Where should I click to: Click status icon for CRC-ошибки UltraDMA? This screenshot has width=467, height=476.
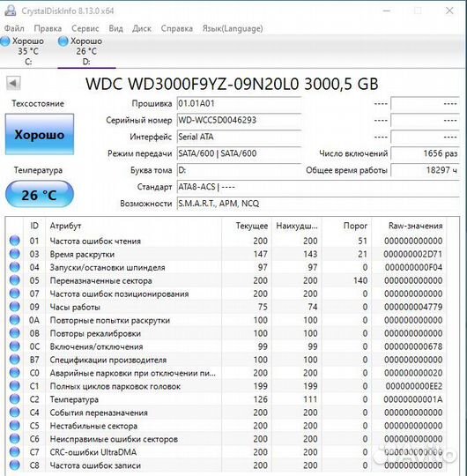tap(15, 452)
